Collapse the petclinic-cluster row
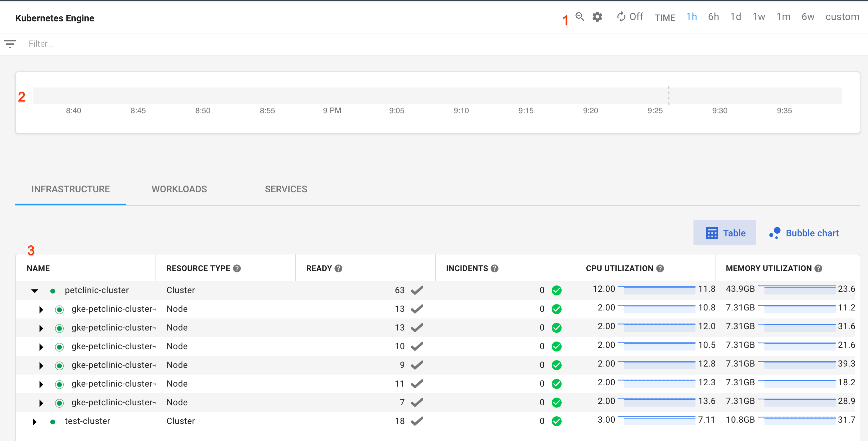The image size is (868, 441). coord(35,290)
